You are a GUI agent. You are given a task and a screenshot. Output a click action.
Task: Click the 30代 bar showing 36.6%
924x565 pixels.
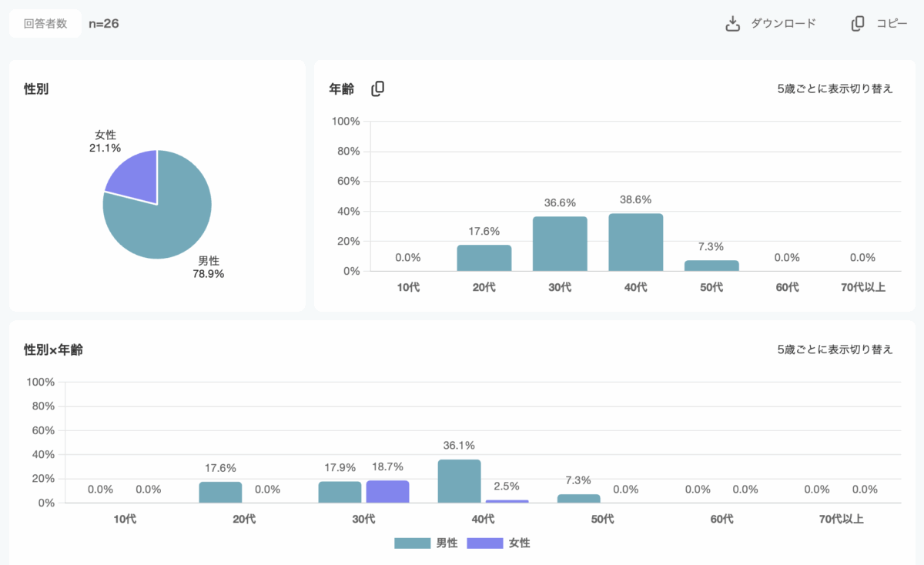pyautogui.click(x=560, y=244)
